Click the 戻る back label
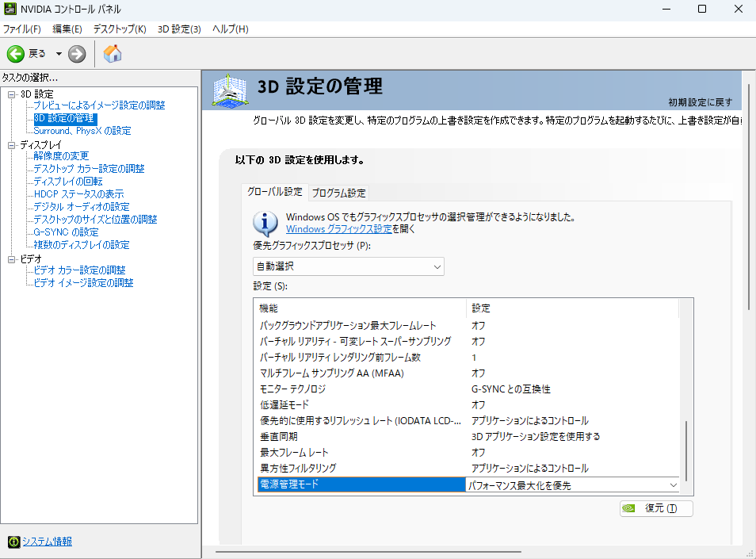Image resolution: width=756 pixels, height=559 pixels. [37, 54]
